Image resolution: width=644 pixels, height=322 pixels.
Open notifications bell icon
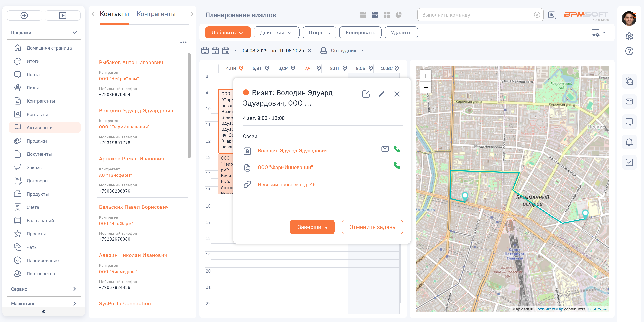[629, 142]
